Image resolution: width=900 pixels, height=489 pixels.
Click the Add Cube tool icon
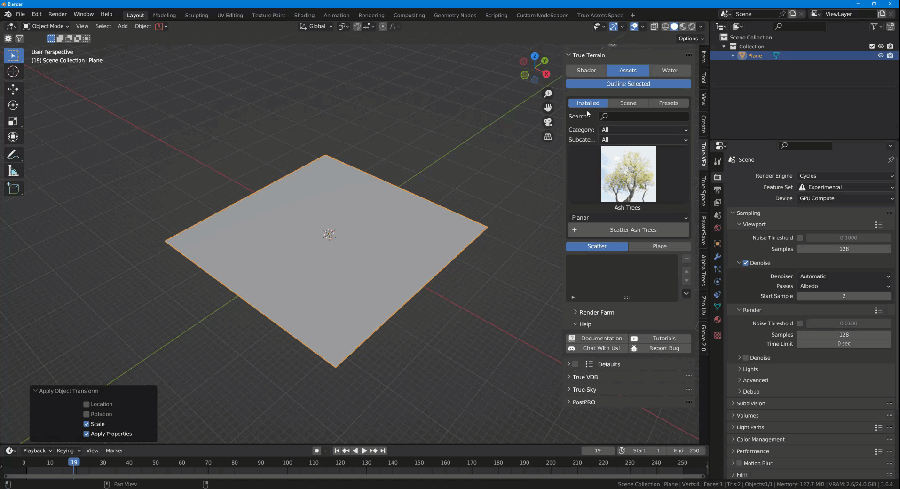click(x=13, y=188)
